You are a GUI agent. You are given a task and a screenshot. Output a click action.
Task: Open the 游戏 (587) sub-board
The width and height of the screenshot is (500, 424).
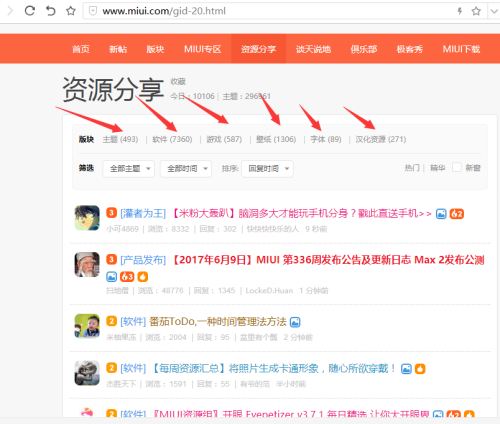[x=224, y=139]
